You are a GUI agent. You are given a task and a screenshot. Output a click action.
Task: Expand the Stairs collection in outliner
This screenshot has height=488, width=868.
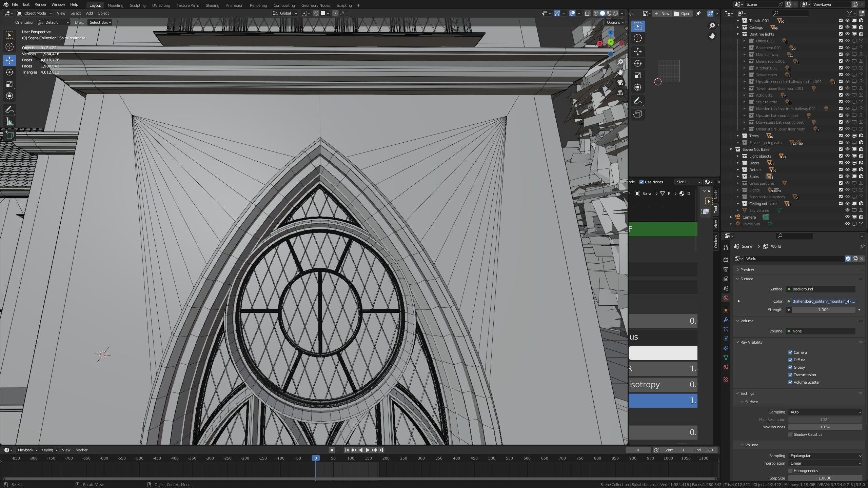point(738,177)
